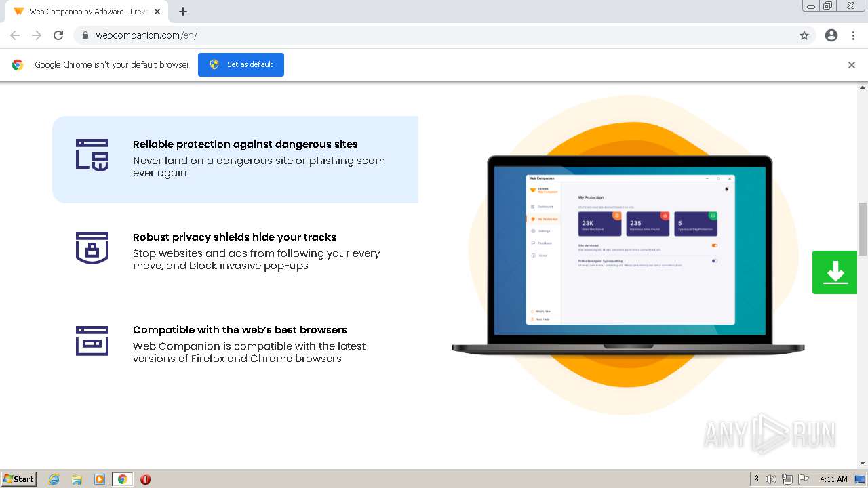The height and width of the screenshot is (488, 868).
Task: Click the address bar URL webcompanion.com/en/
Action: (x=146, y=35)
